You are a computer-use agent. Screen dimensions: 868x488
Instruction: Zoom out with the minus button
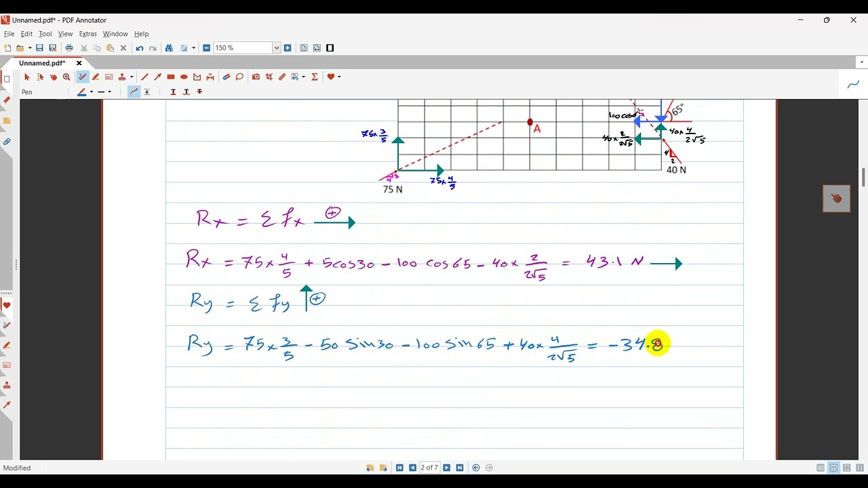click(x=206, y=48)
